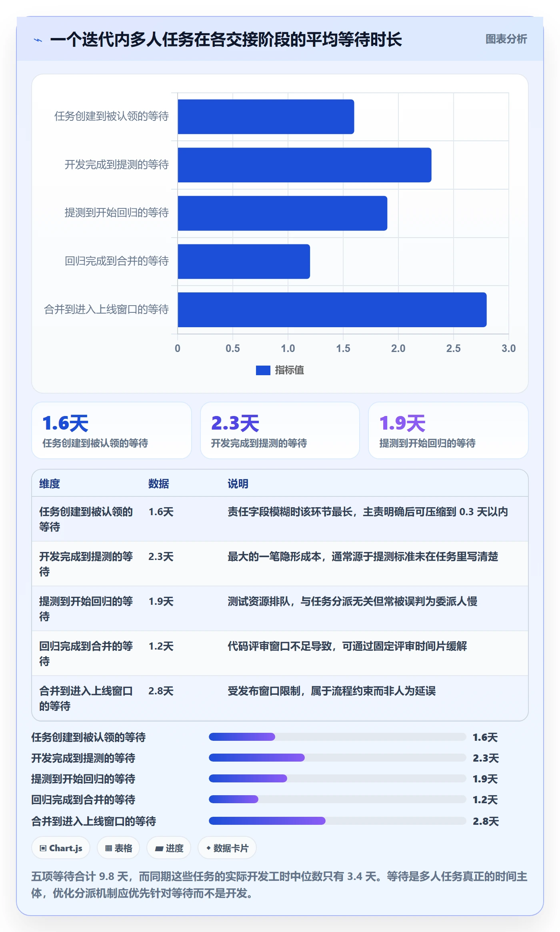Click the 数据卡片 chip's diamond icon

tap(208, 848)
